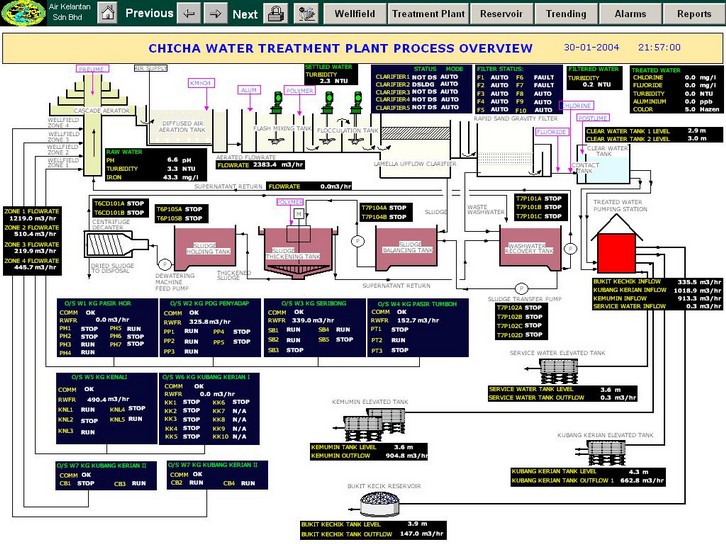The height and width of the screenshot is (544, 726).
Task: Select the Washwater Recovery Tank
Action: [531, 247]
